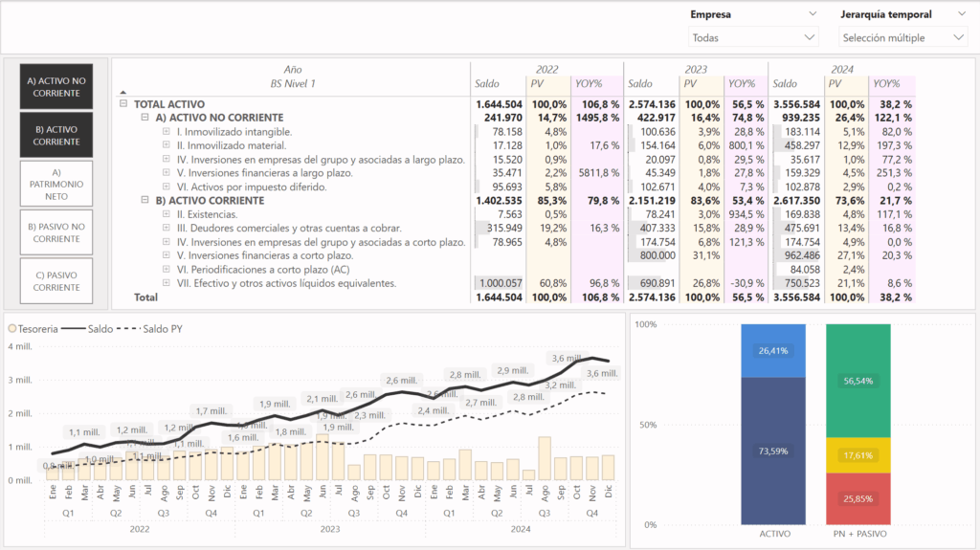This screenshot has width=980, height=550.
Task: Expand the II. Existencias row
Action: point(167,213)
